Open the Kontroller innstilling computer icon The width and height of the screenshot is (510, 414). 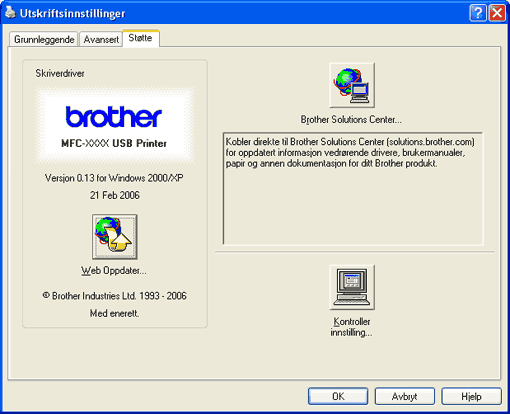click(x=352, y=287)
